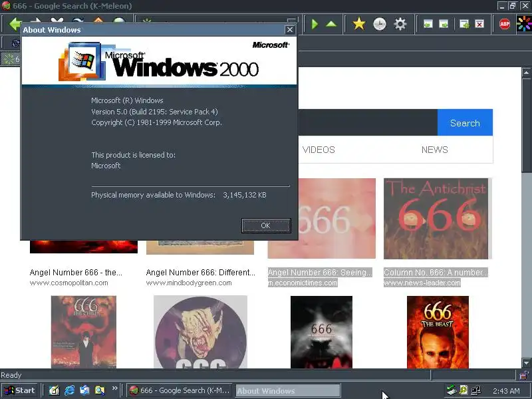
Task: Click the blue Search button
Action: click(465, 123)
